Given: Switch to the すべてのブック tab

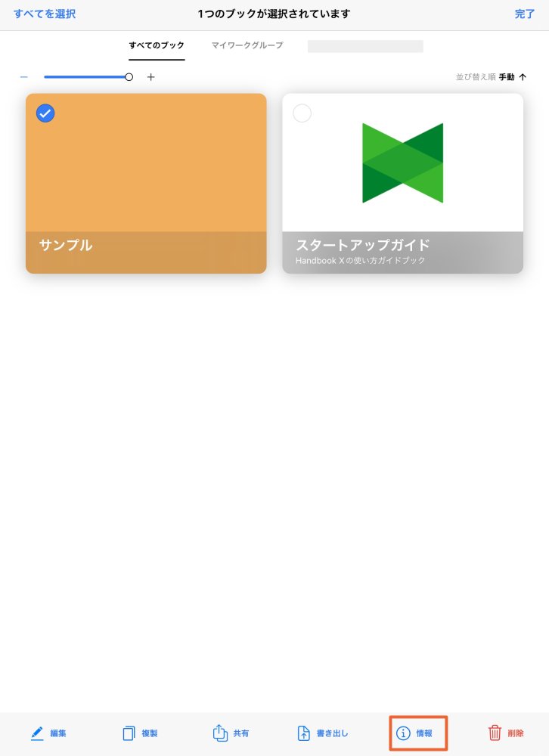Looking at the screenshot, I should point(157,45).
